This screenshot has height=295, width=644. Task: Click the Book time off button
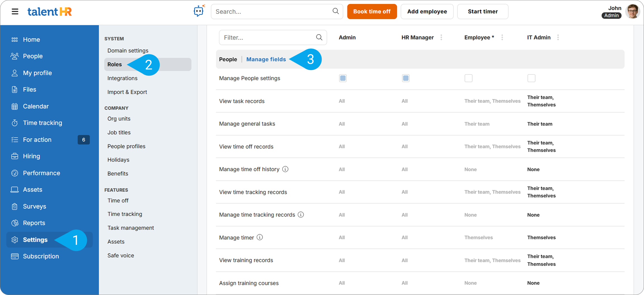[372, 11]
